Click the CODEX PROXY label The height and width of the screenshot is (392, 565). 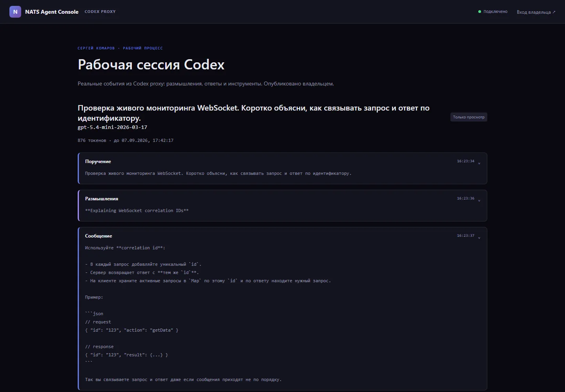[x=100, y=12]
